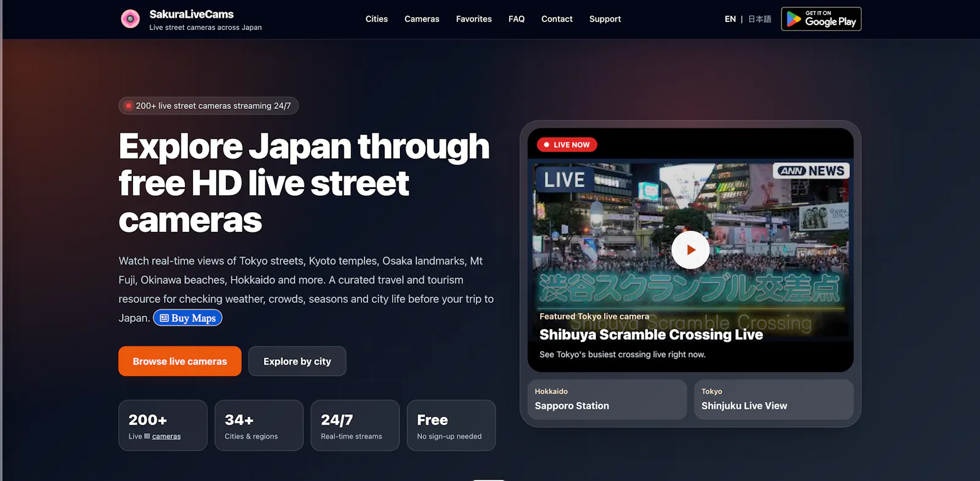Click Explore by city button
The height and width of the screenshot is (481, 980).
[297, 361]
